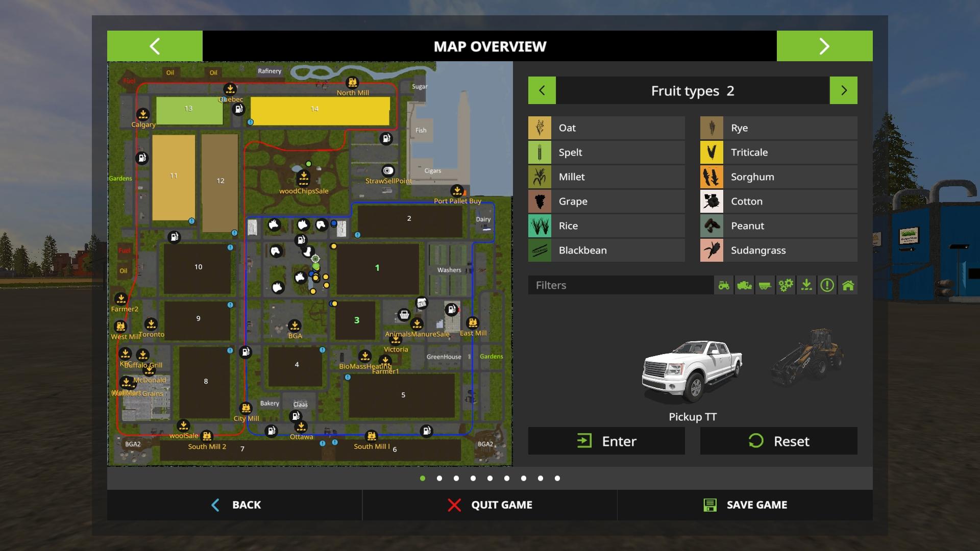980x551 pixels.
Task: Toggle the tractor vehicles filter
Action: click(724, 285)
